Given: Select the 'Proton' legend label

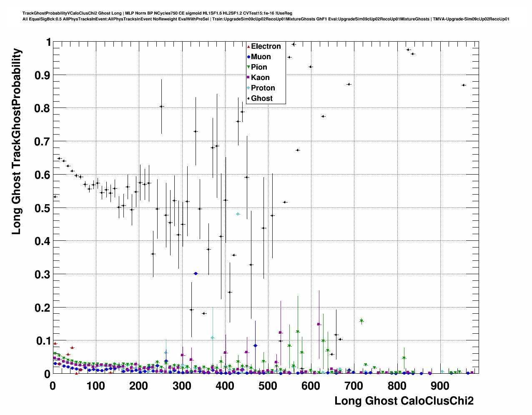Looking at the screenshot, I should pyautogui.click(x=263, y=88).
